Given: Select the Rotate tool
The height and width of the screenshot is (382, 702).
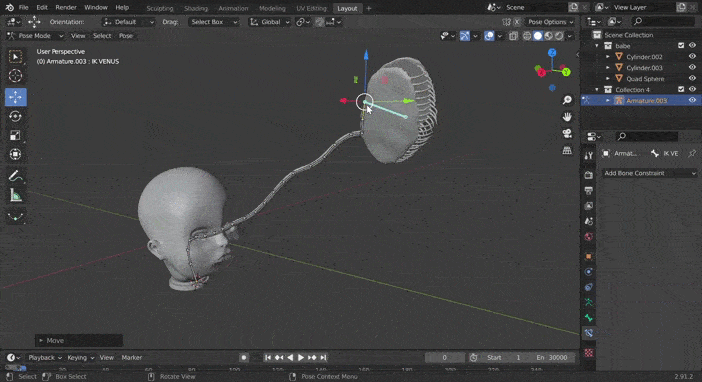Looking at the screenshot, I should (x=16, y=116).
